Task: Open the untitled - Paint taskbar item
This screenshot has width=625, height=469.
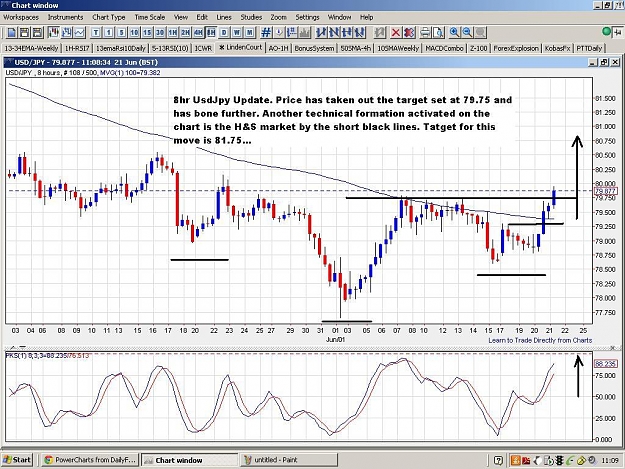Action: pyautogui.click(x=289, y=460)
